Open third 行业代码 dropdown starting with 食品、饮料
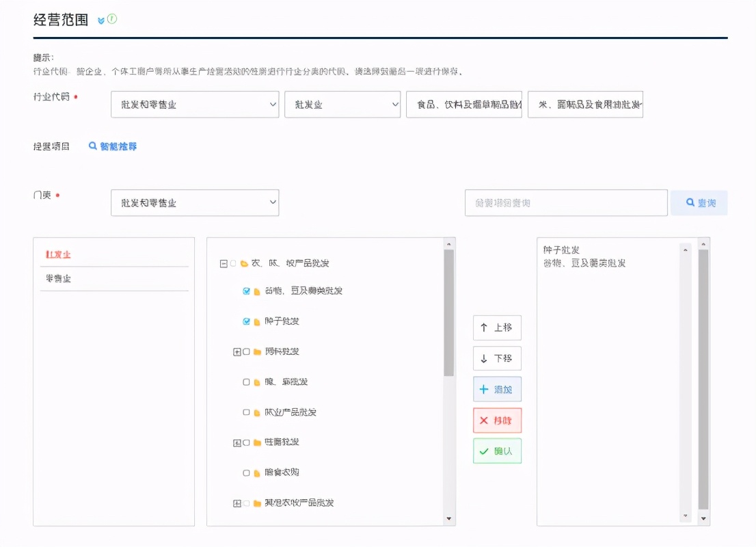 (x=464, y=104)
